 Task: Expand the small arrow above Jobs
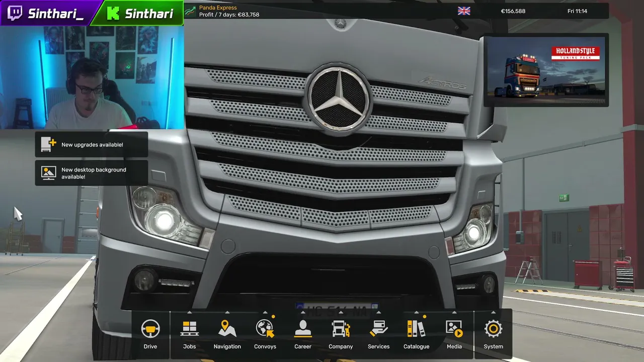pos(190,313)
